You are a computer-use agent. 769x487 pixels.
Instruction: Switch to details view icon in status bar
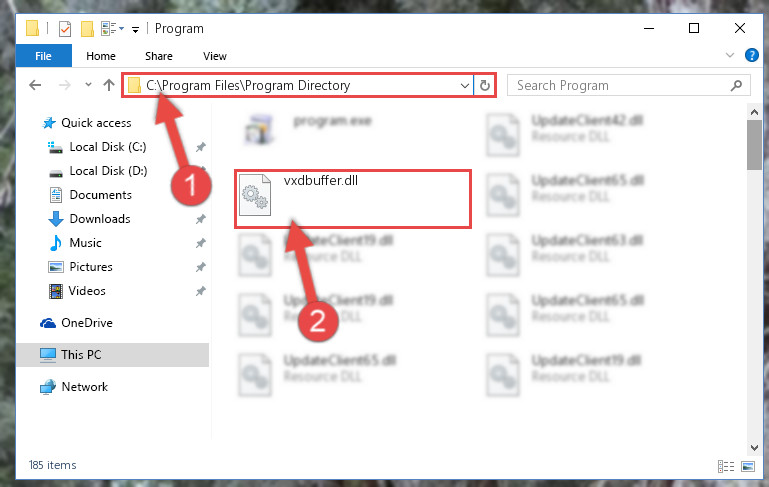pos(726,466)
